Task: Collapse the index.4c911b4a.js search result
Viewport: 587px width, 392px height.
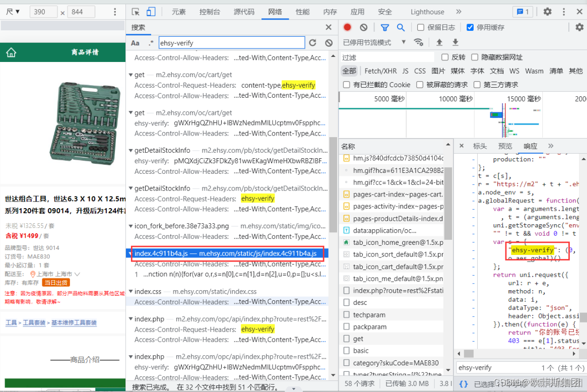Action: click(130, 253)
